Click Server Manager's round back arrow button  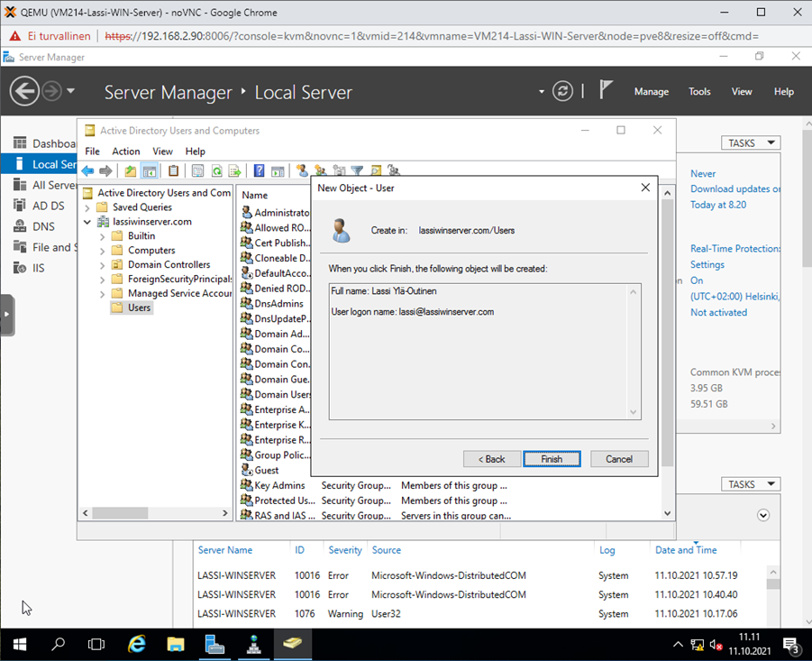pos(24,91)
